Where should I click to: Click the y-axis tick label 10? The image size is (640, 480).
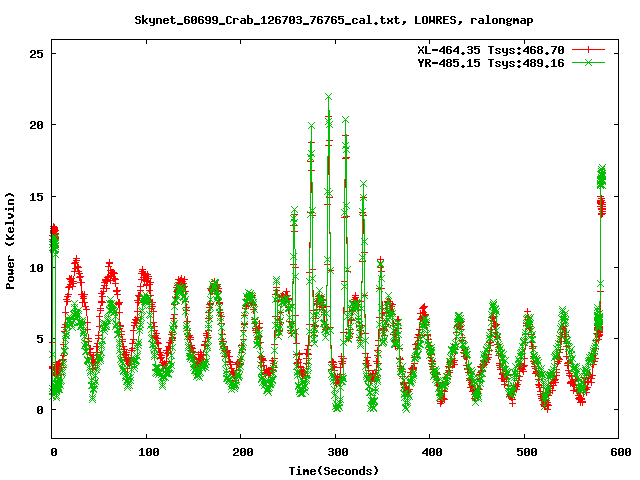(x=36, y=268)
